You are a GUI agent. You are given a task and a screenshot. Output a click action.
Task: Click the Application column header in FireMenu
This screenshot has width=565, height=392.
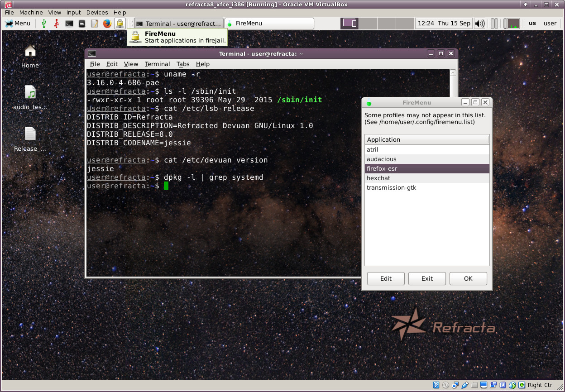(x=427, y=139)
